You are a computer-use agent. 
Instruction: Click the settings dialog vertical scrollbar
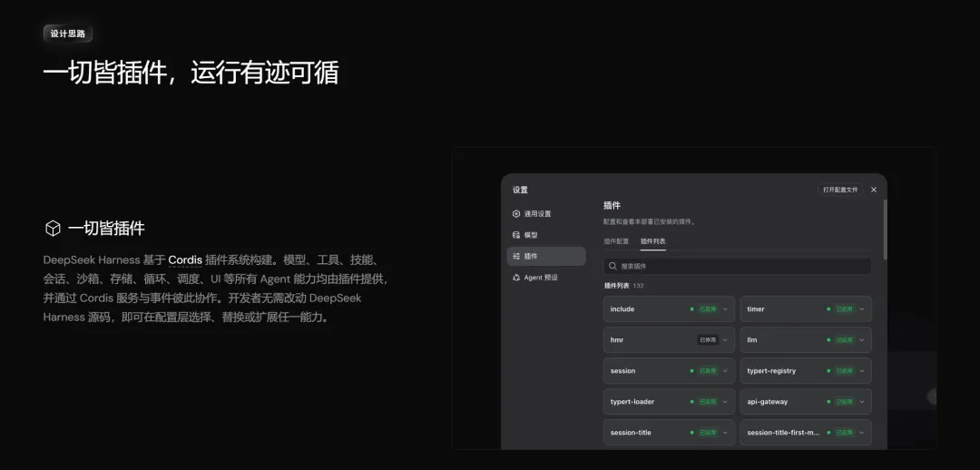pyautogui.click(x=885, y=230)
